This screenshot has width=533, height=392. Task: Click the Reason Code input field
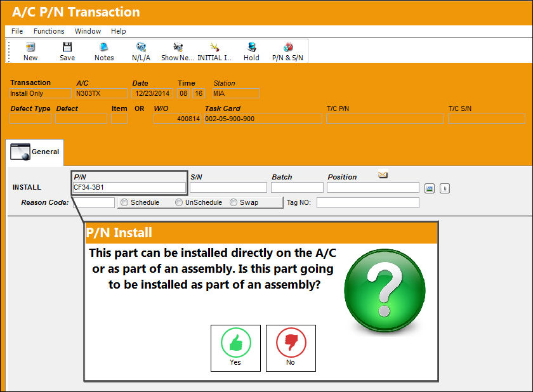pyautogui.click(x=94, y=202)
